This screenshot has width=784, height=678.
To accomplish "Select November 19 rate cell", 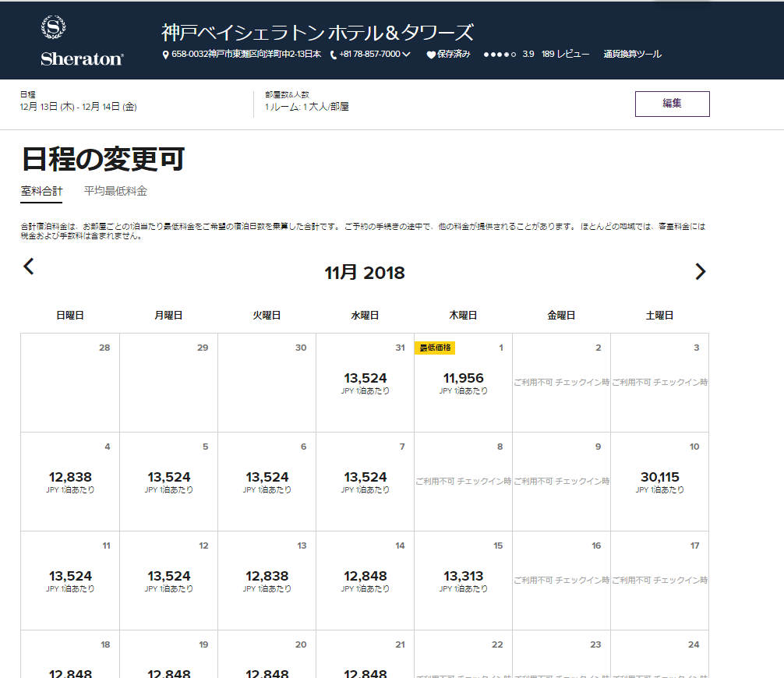I will (x=168, y=654).
